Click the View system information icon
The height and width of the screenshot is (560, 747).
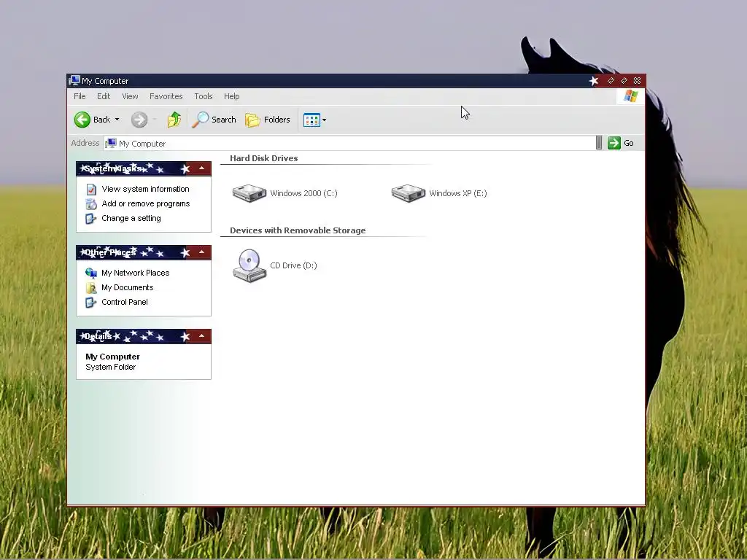click(91, 190)
